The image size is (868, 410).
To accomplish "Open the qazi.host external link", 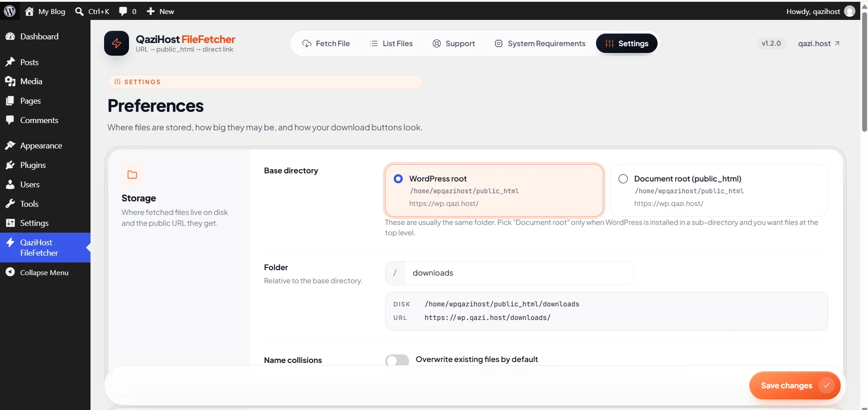I will click(x=819, y=43).
